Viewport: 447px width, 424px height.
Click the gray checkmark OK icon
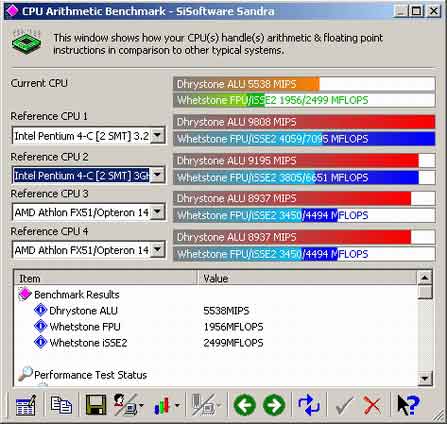(343, 405)
